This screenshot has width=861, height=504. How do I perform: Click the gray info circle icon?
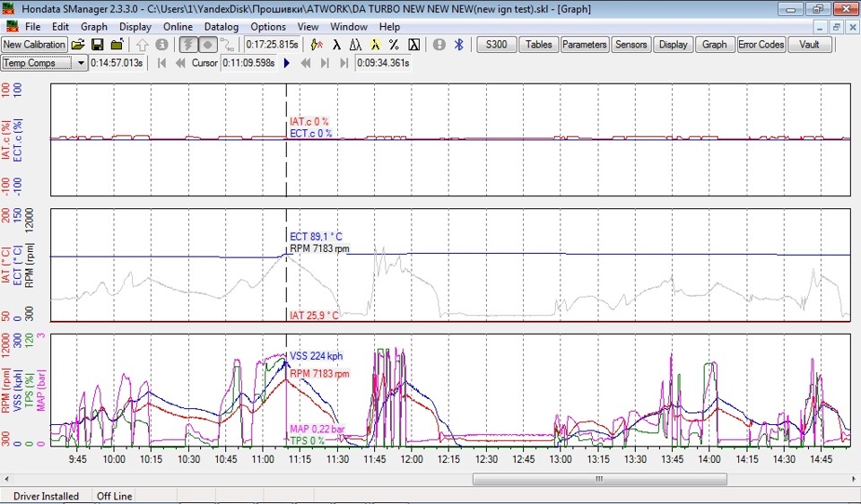[161, 45]
